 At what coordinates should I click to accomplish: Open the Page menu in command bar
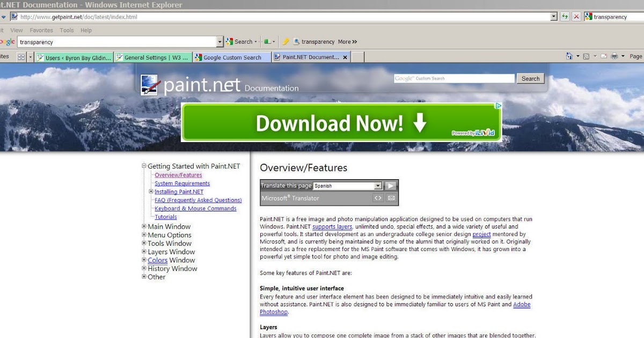click(636, 56)
